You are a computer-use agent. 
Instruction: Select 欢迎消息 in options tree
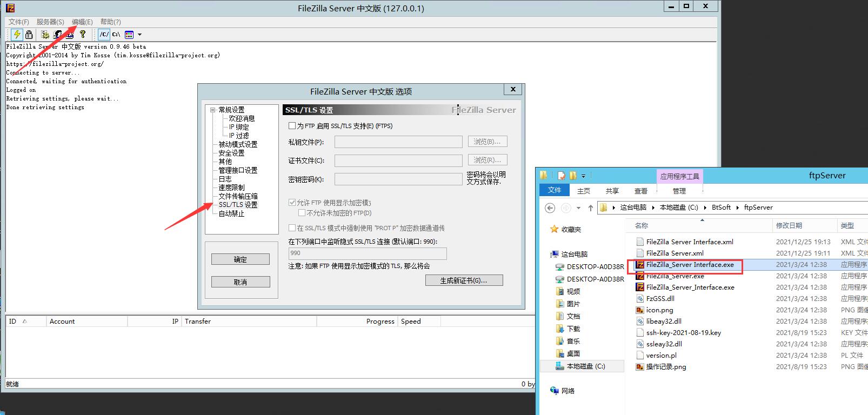[x=242, y=118]
